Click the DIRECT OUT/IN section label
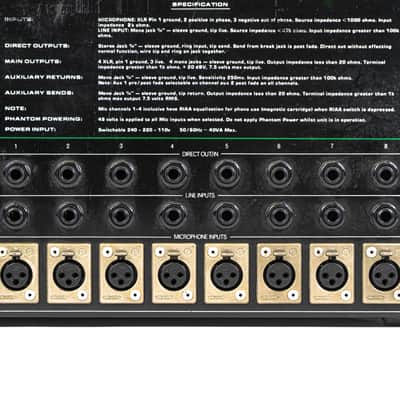The height and width of the screenshot is (400, 400). click(200, 154)
